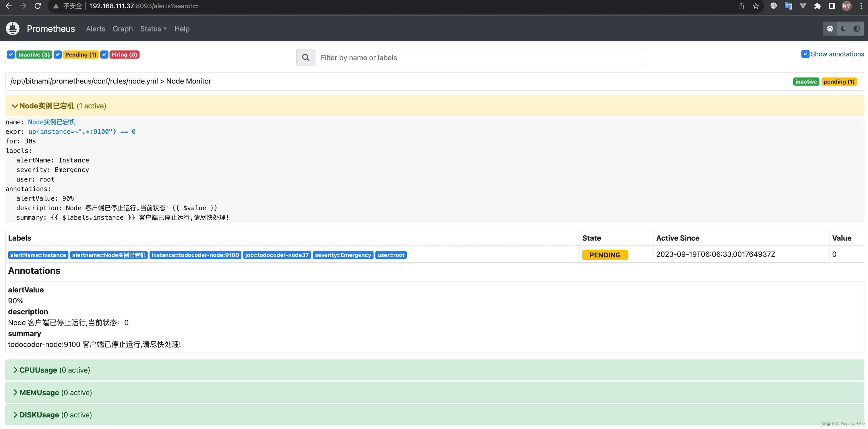Click the Filter by name or labels field
Image resolution: width=868 pixels, height=429 pixels.
(480, 58)
